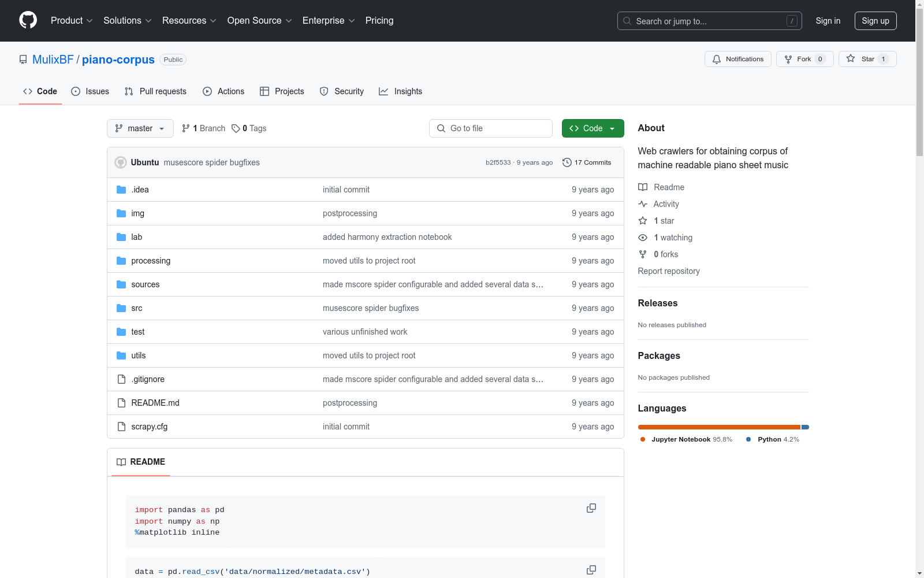924x578 pixels.
Task: Click the tag icon beside 0 Tags
Action: coord(236,128)
